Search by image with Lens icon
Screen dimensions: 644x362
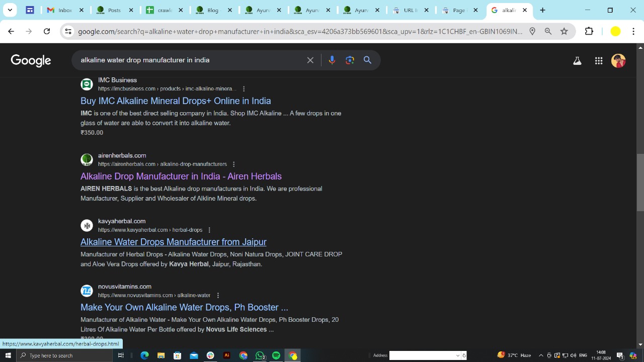pyautogui.click(x=350, y=60)
